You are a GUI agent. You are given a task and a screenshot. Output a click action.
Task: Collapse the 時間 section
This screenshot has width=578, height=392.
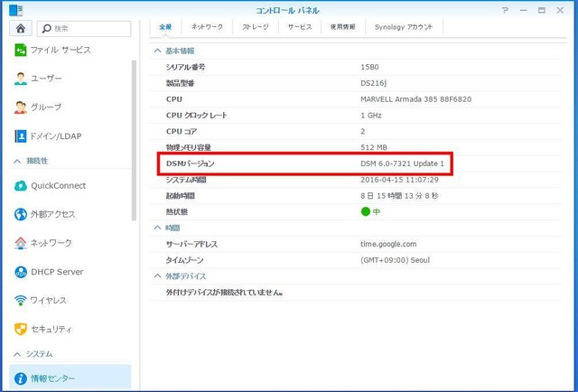(x=157, y=228)
